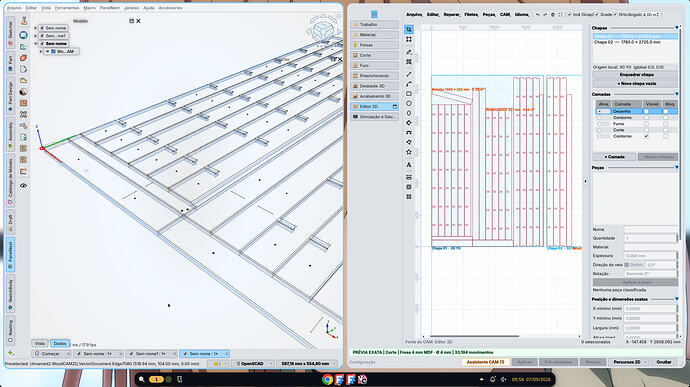Toggle Visível checkbox for last Contorno layer
This screenshot has height=387, width=690.
point(646,136)
